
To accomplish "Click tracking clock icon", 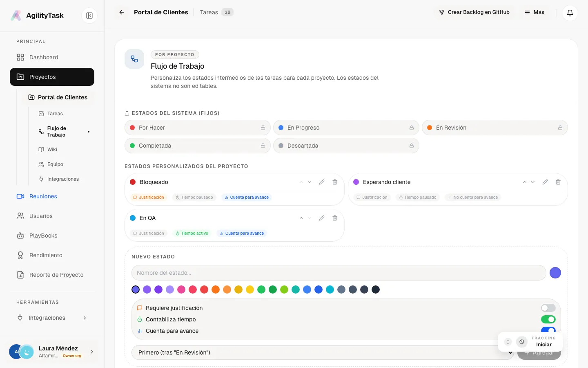I will click(522, 342).
